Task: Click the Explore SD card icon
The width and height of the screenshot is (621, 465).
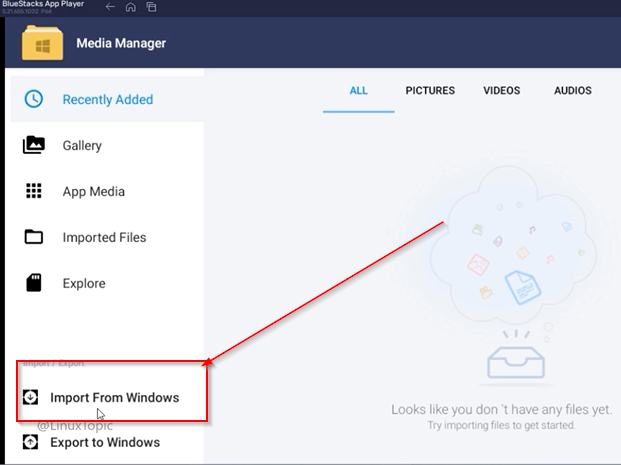Action: pos(34,283)
